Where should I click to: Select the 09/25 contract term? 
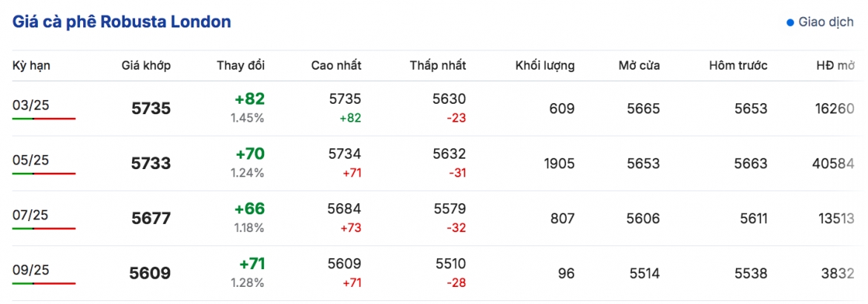tap(30, 270)
